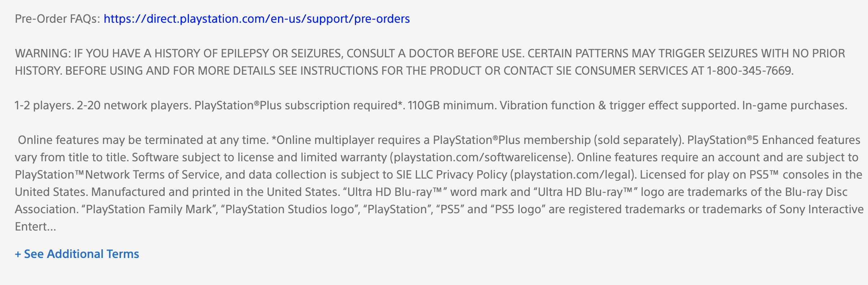Viewport: 868px width, 285px height.
Task: Click the plus sign before See Additional Terms
Action: (18, 254)
